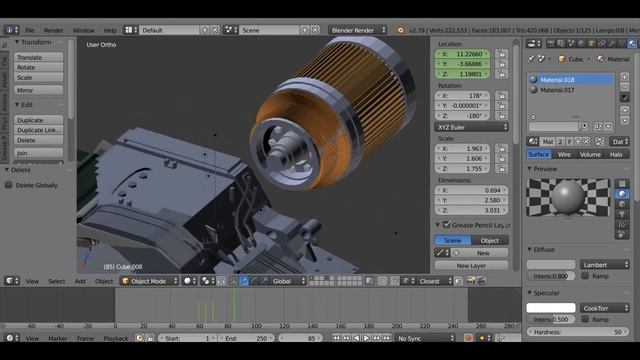This screenshot has width=640, height=360.
Task: Open the Modifiers properties tab (wrench)
Action: click(612, 43)
